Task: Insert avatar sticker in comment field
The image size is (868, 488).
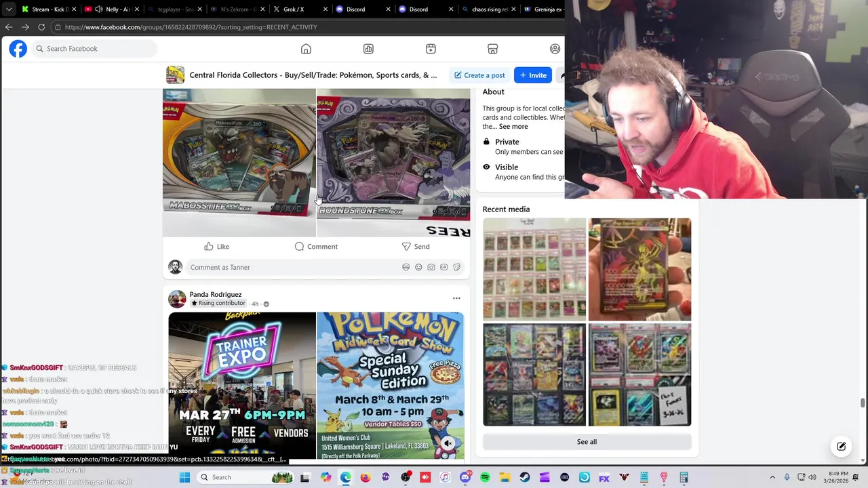Action: [406, 267]
